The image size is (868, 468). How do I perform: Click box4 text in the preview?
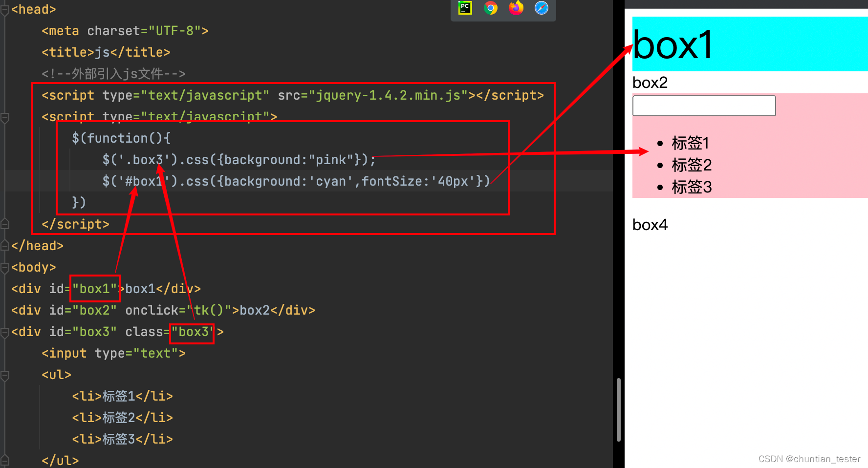(x=650, y=225)
